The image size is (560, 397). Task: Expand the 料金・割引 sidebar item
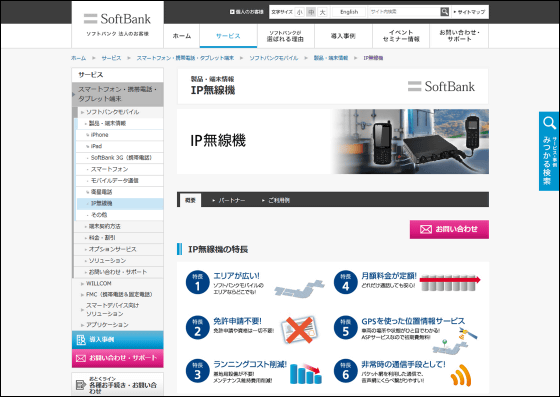(119, 238)
